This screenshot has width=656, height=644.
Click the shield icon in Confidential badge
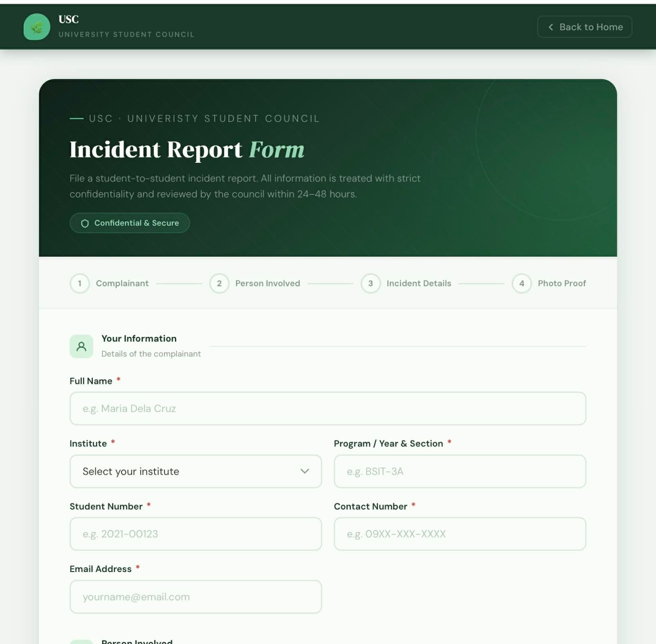point(85,223)
